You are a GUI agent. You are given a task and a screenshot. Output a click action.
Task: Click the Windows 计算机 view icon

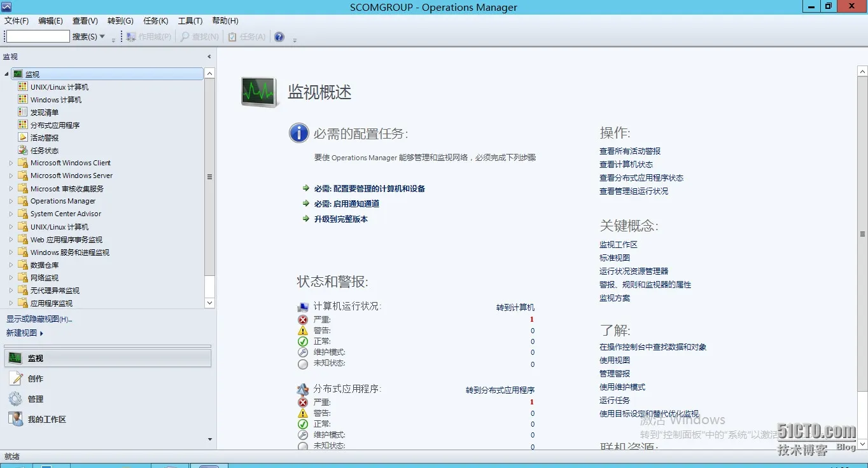coord(22,99)
